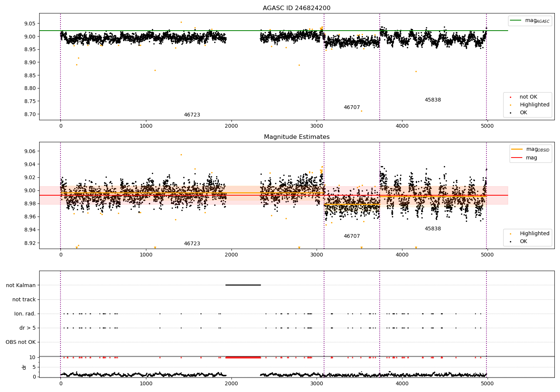Click x-tick 5000 in the bottom panel
Image resolution: width=560 pixels, height=392 pixels.
pyautogui.click(x=487, y=383)
